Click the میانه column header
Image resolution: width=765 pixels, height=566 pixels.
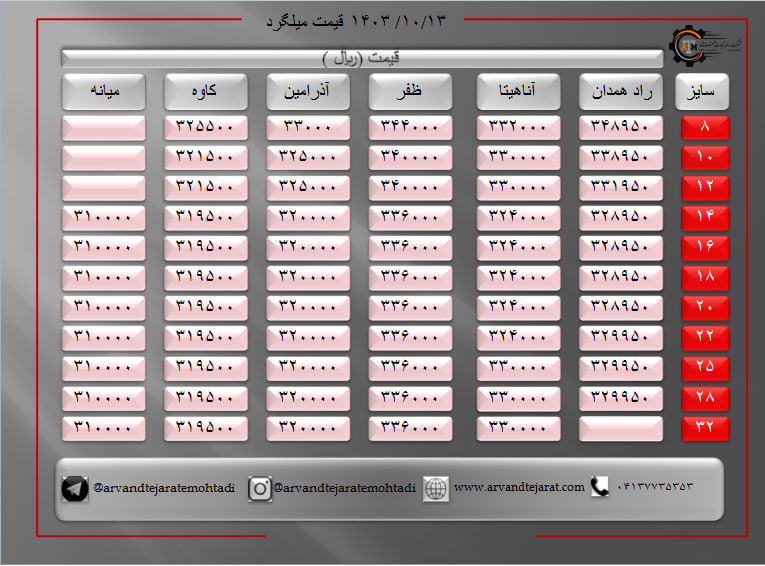(103, 92)
